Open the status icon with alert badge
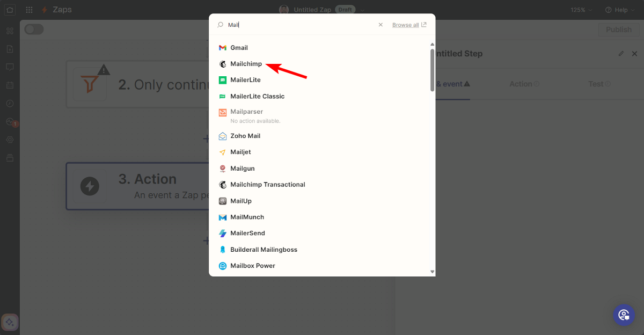Image resolution: width=644 pixels, height=335 pixels. point(10,122)
